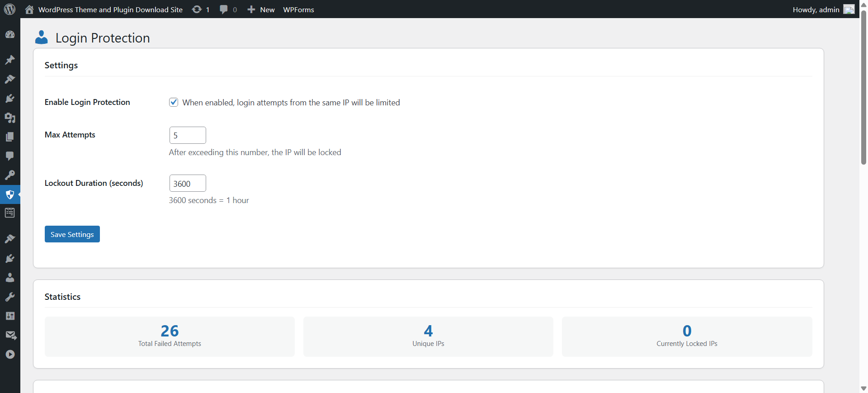Open Posts pushpin icon in sidebar
Image resolution: width=868 pixels, height=393 pixels.
pos(10,60)
